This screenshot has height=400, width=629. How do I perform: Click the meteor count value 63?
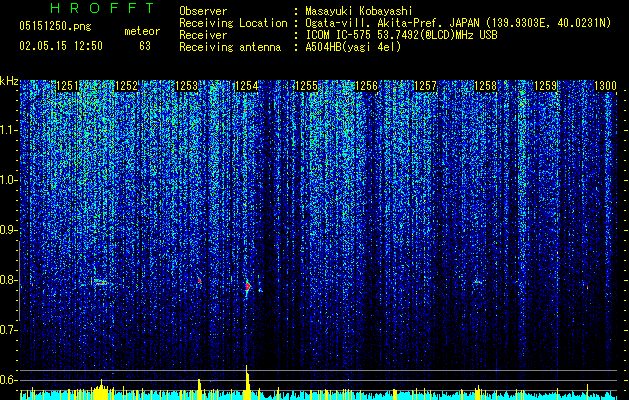[145, 46]
